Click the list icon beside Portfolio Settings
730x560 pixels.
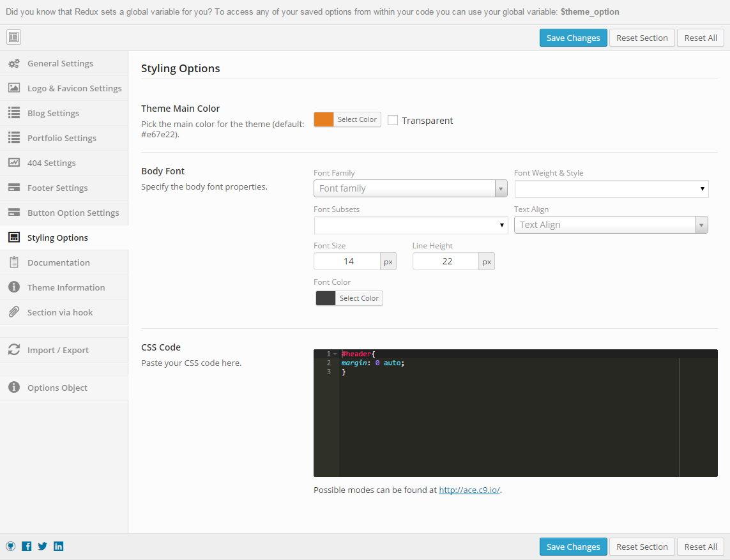coord(14,137)
